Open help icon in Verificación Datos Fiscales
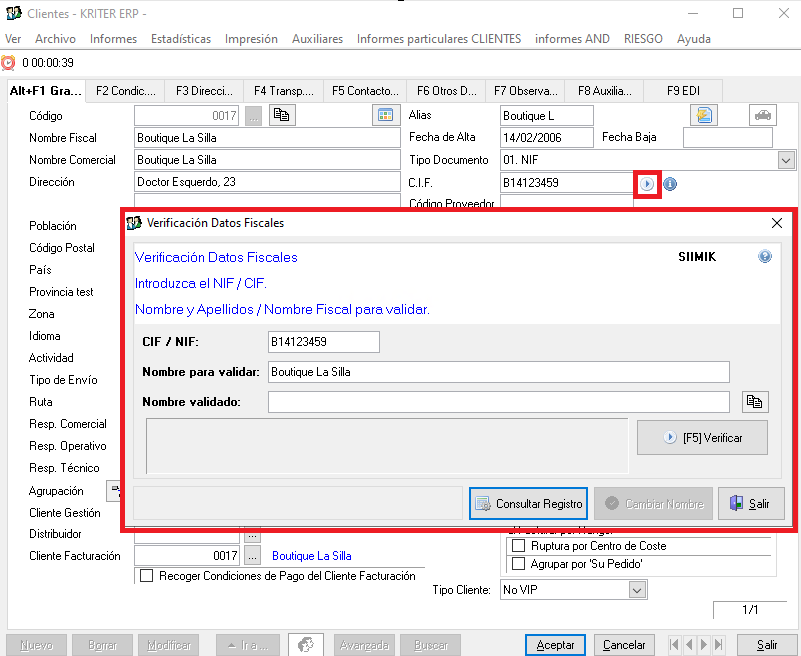 765,257
